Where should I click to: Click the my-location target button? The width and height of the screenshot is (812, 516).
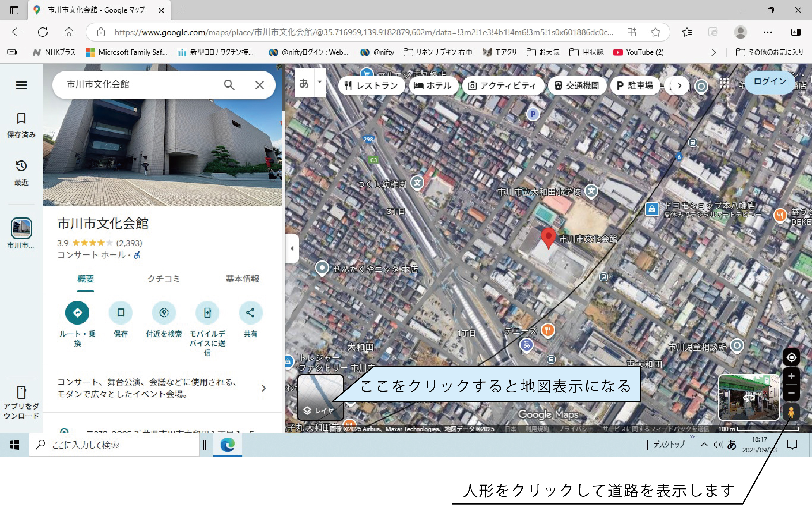pyautogui.click(x=791, y=357)
